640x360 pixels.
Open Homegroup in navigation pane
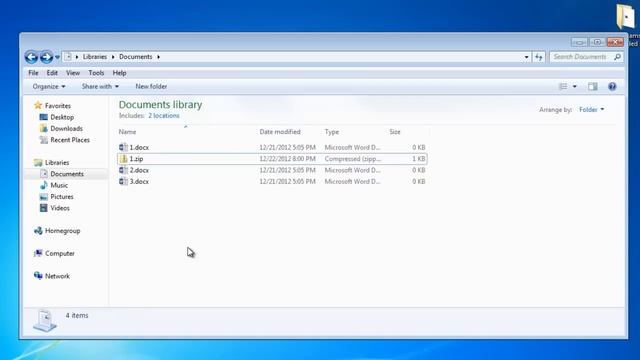tap(62, 231)
